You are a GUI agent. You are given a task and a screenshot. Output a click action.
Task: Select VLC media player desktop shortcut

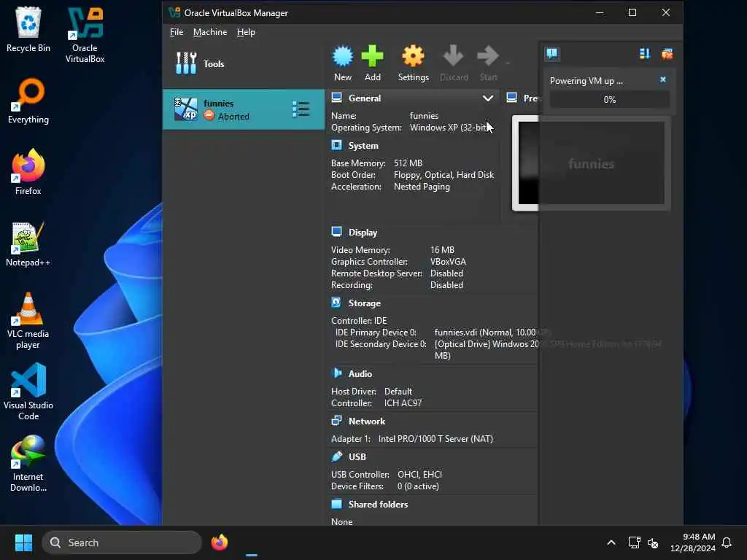tap(28, 321)
